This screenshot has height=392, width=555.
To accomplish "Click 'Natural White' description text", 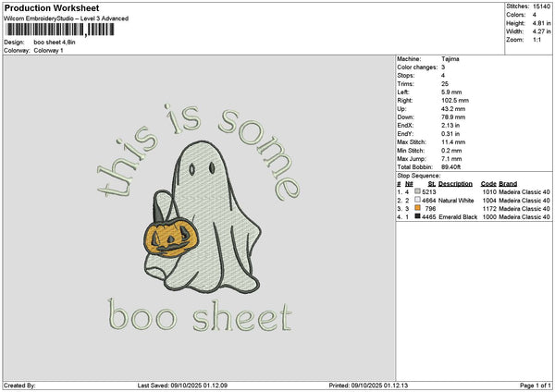I will point(456,201).
